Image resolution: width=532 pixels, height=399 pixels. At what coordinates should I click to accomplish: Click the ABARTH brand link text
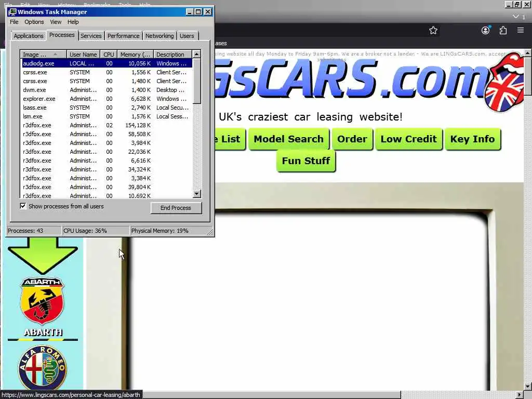tap(43, 332)
